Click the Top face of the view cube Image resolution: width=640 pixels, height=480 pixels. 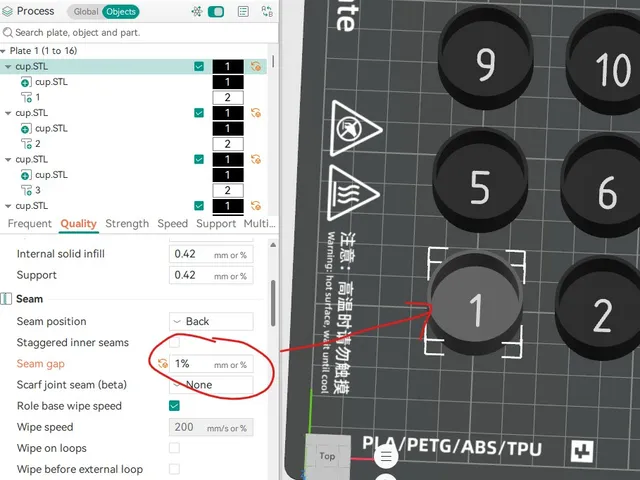327,456
